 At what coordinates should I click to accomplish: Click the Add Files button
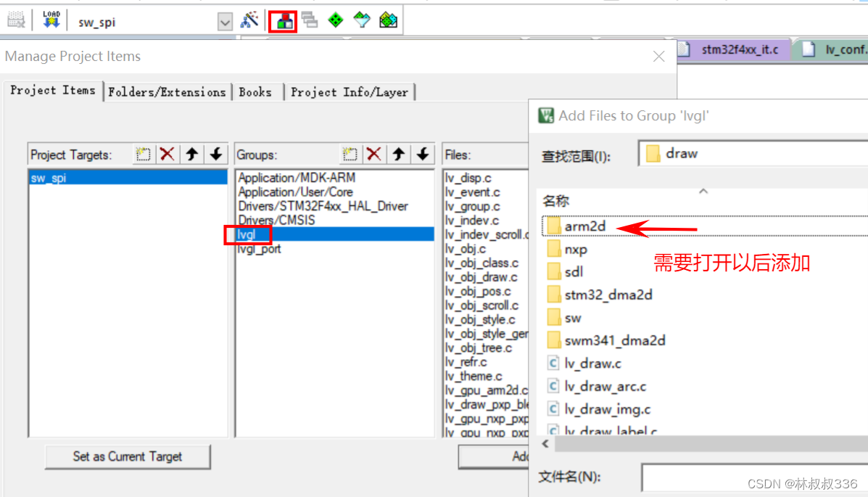pyautogui.click(x=494, y=456)
